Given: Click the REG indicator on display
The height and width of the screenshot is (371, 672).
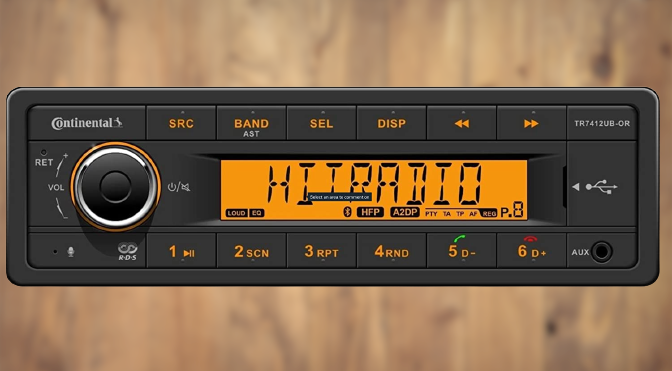Looking at the screenshot, I should (489, 213).
